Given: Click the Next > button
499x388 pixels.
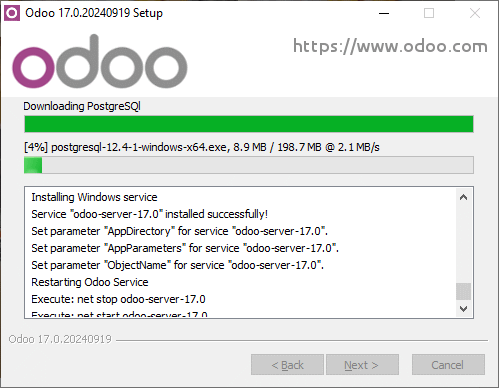Looking at the screenshot, I should pyautogui.click(x=362, y=365).
